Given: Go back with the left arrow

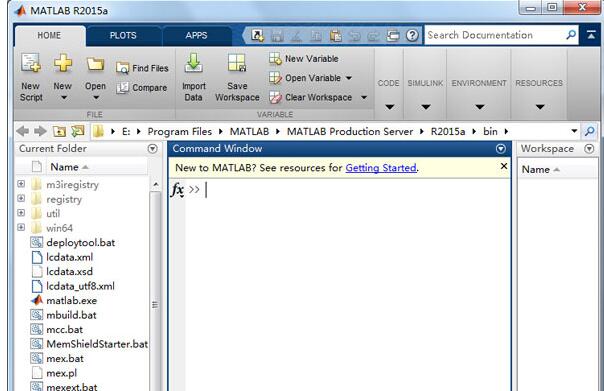Looking at the screenshot, I should coord(23,131).
